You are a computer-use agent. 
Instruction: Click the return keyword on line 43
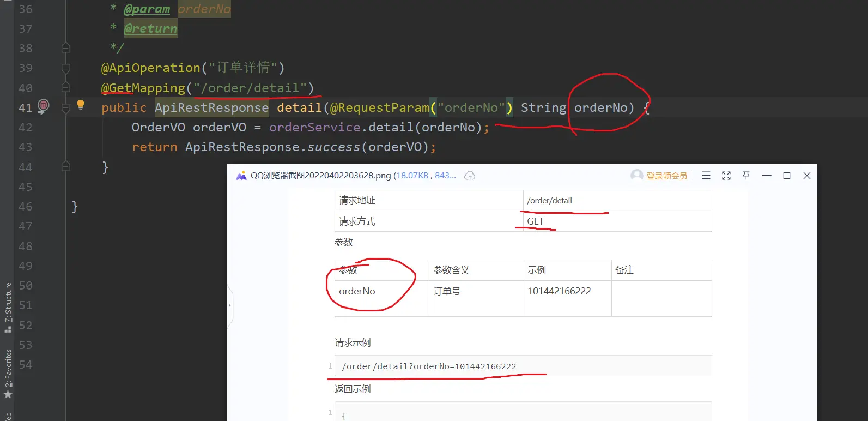point(155,147)
